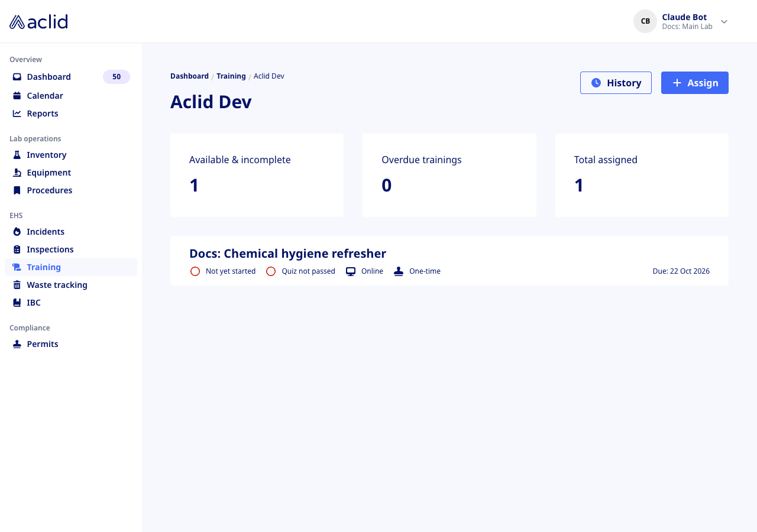Click the One-time stamp icon
Viewport: 757px width, 532px height.
pos(399,271)
